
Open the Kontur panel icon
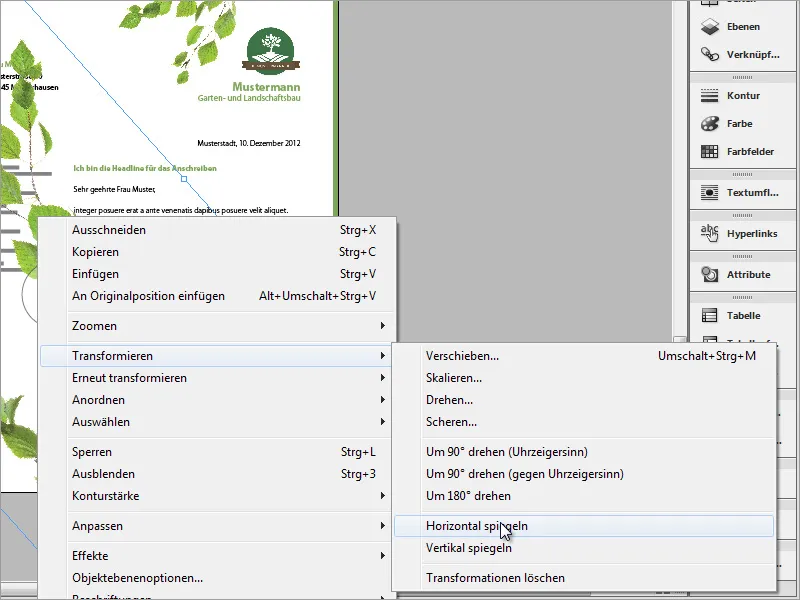(710, 95)
